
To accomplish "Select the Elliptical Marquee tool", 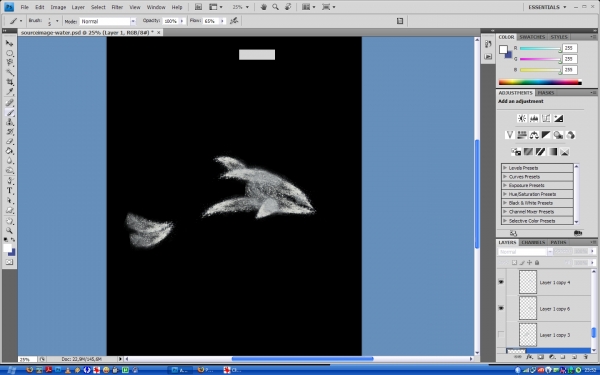I will pos(10,53).
